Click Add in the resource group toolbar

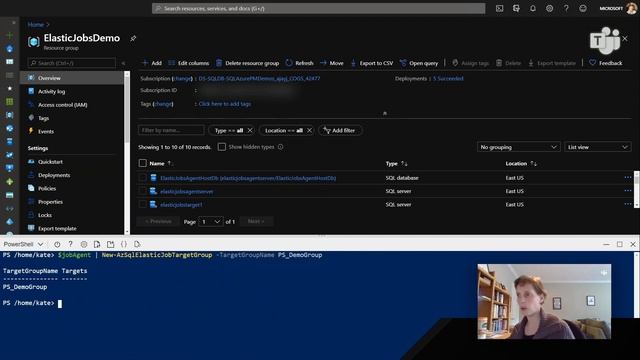click(x=151, y=63)
